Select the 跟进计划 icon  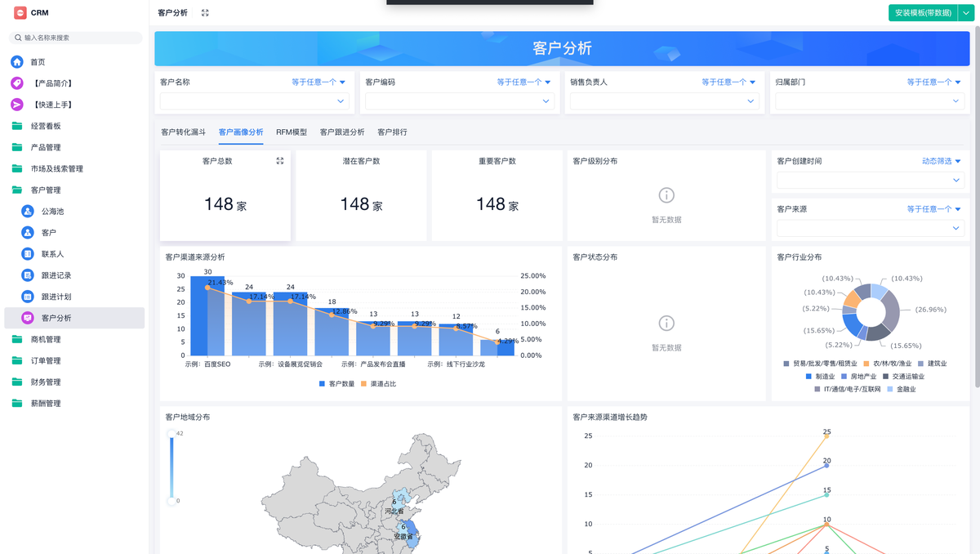[x=28, y=297]
